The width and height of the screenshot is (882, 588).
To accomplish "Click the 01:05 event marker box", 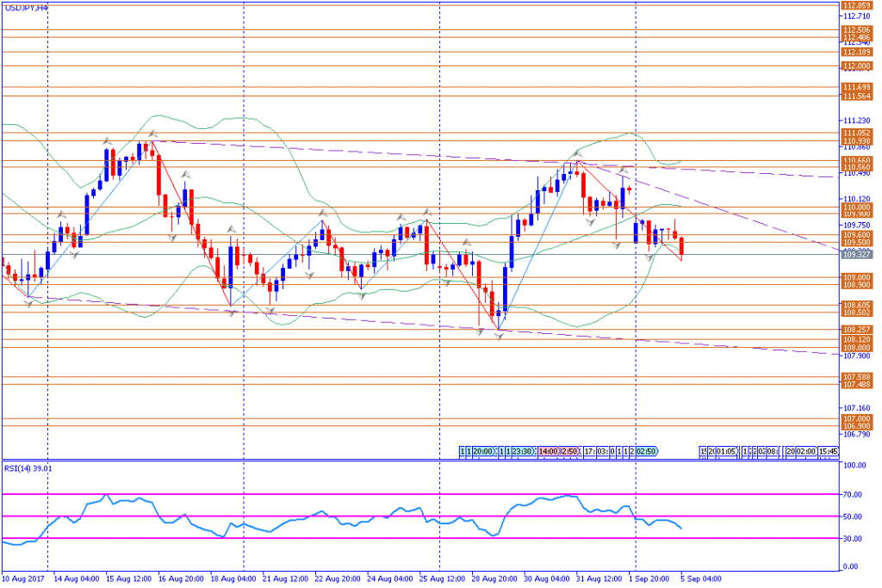I will pyautogui.click(x=725, y=450).
